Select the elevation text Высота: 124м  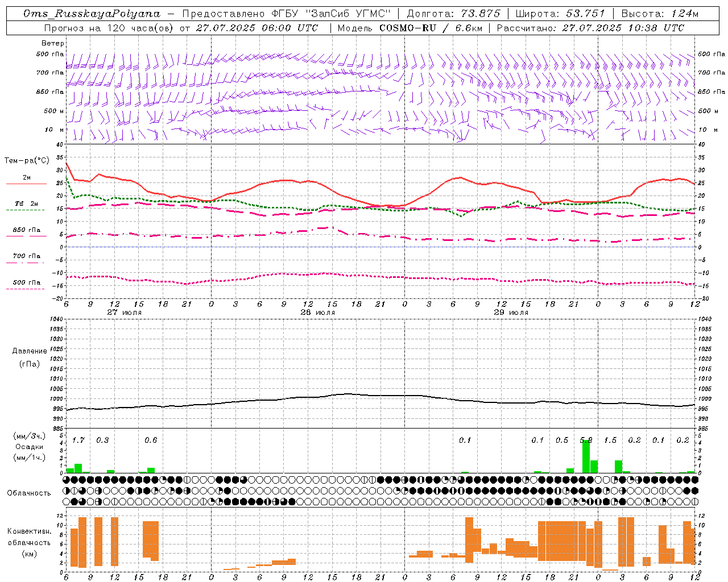660,14
